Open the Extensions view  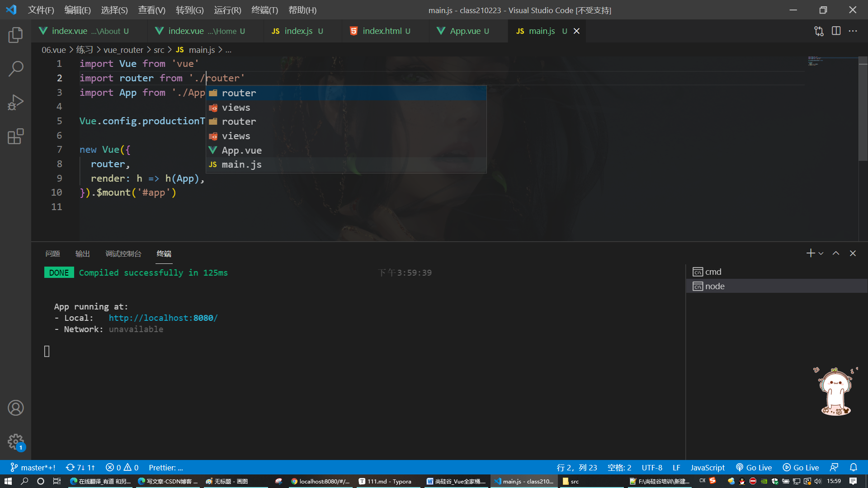click(x=15, y=136)
